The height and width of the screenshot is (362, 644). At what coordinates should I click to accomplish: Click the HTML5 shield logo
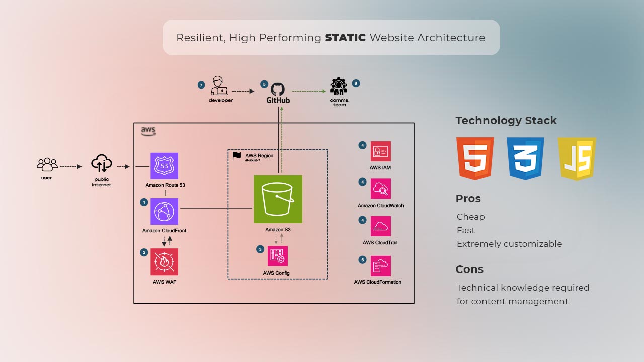(475, 158)
